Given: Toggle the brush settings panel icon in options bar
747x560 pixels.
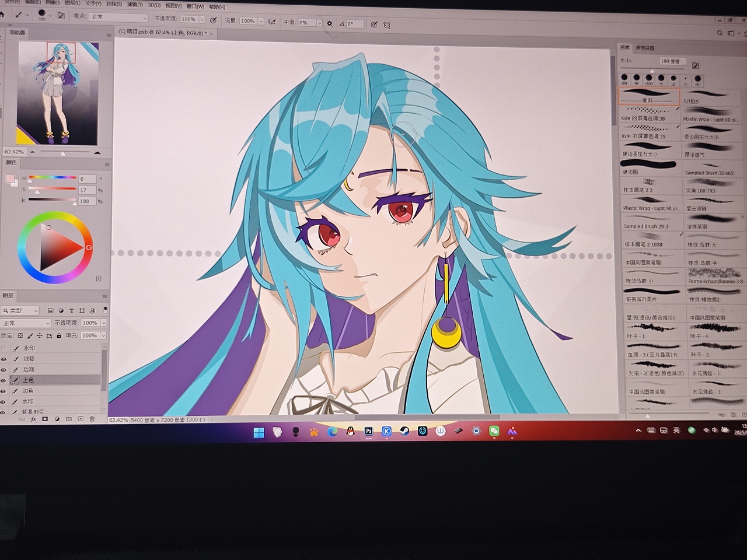Looking at the screenshot, I should pos(61,16).
